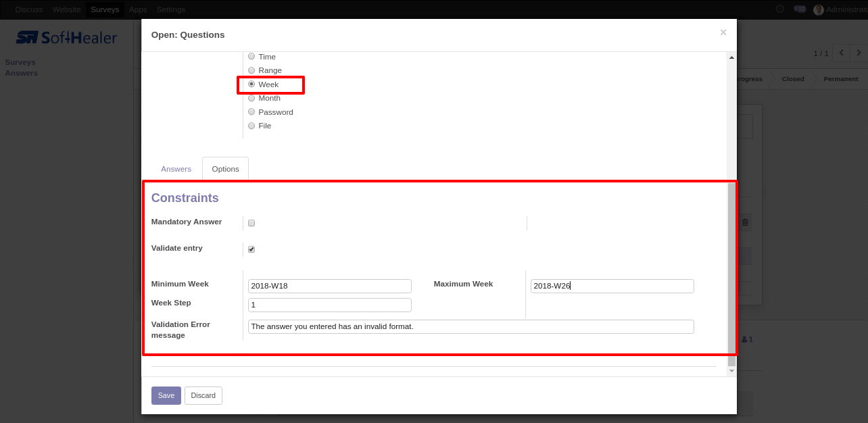
Task: Open the Settings menu in top bar
Action: [x=170, y=9]
